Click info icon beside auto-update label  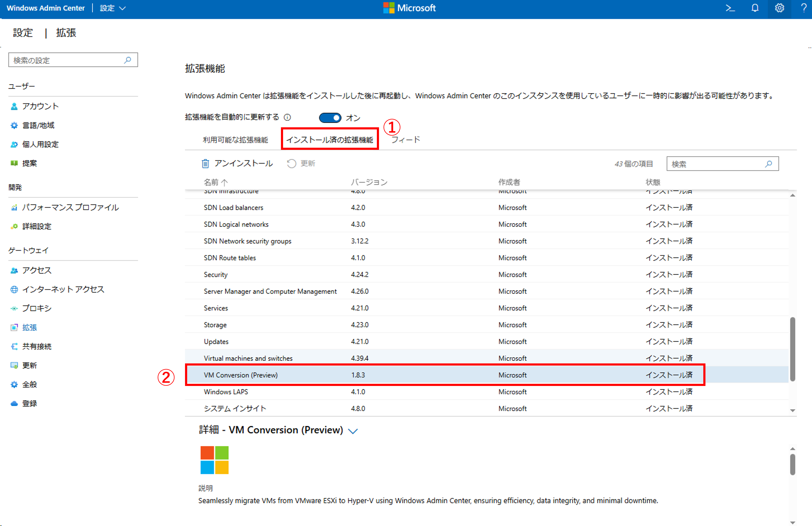(x=287, y=118)
